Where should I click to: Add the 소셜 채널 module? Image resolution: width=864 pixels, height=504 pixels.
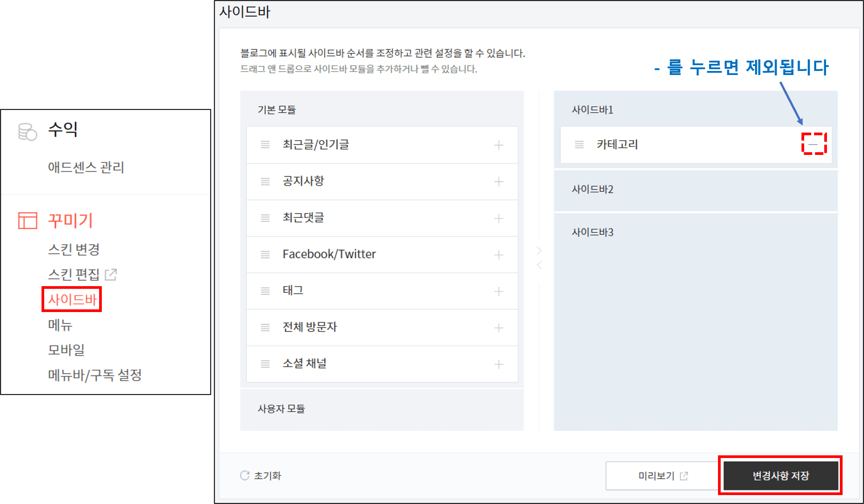pos(499,364)
